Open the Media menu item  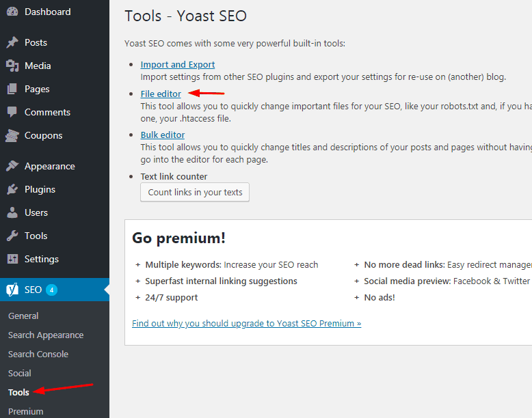coord(55,66)
